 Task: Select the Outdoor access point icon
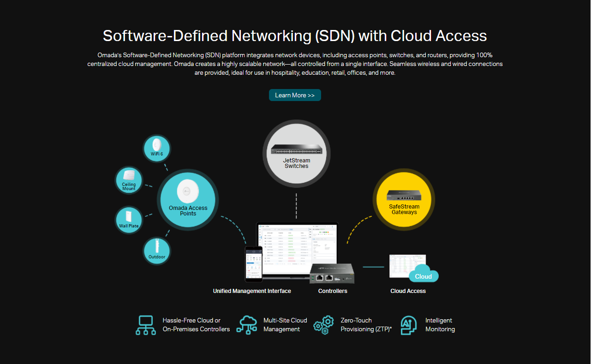tap(157, 251)
